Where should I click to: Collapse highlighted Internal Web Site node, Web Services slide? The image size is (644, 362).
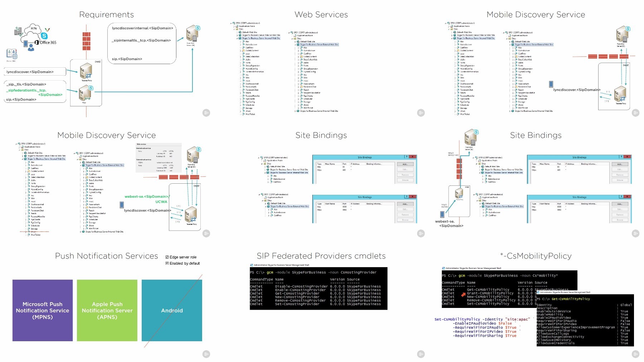tap(238, 38)
